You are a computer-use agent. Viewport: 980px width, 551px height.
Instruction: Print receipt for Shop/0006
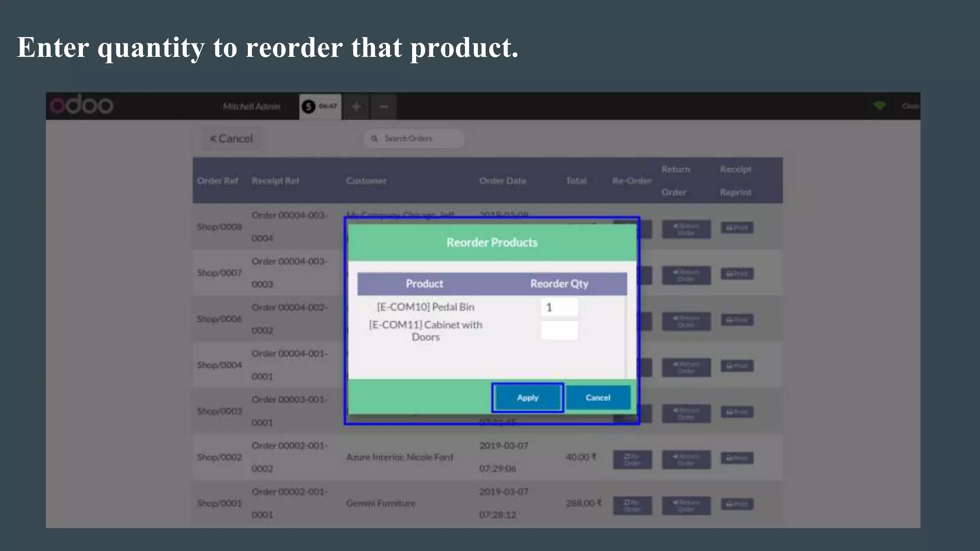(x=737, y=320)
